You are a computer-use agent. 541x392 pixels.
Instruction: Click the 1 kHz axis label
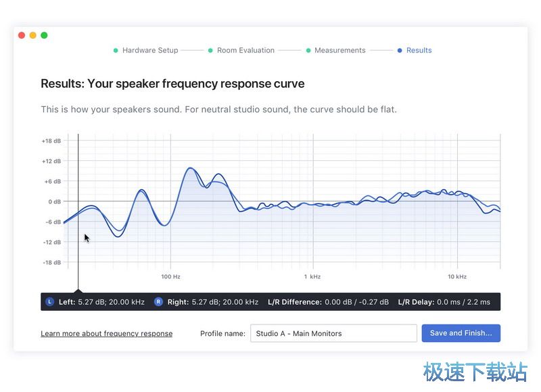pyautogui.click(x=312, y=277)
